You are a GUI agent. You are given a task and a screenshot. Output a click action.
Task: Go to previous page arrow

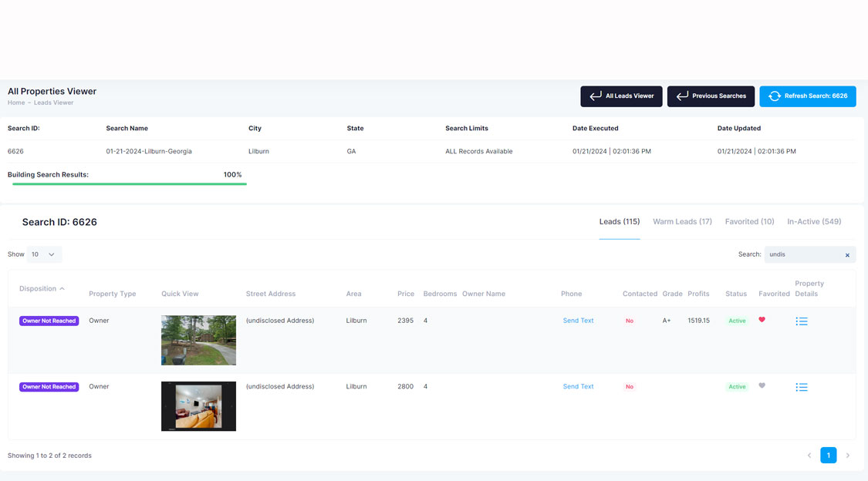809,456
